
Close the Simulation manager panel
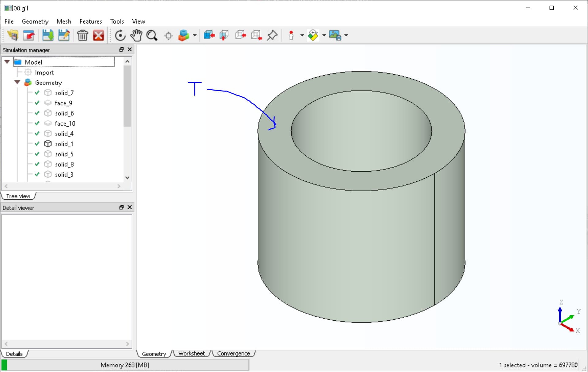[x=130, y=50]
